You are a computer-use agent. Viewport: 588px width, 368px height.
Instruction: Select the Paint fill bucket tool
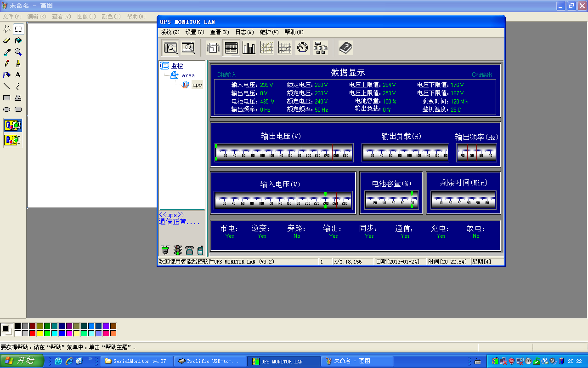click(x=18, y=40)
